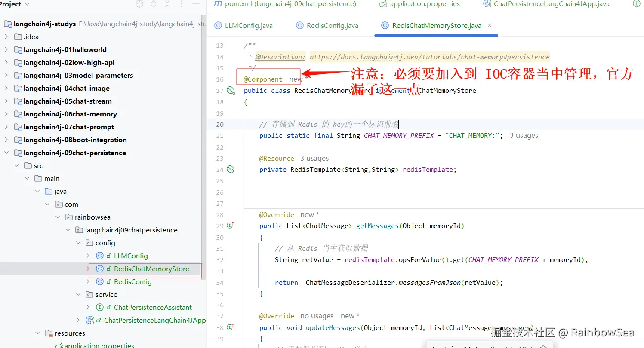Image resolution: width=644 pixels, height=348 pixels.
Task: Close the RedisChatMemoryStore.java tab
Action: tap(490, 26)
